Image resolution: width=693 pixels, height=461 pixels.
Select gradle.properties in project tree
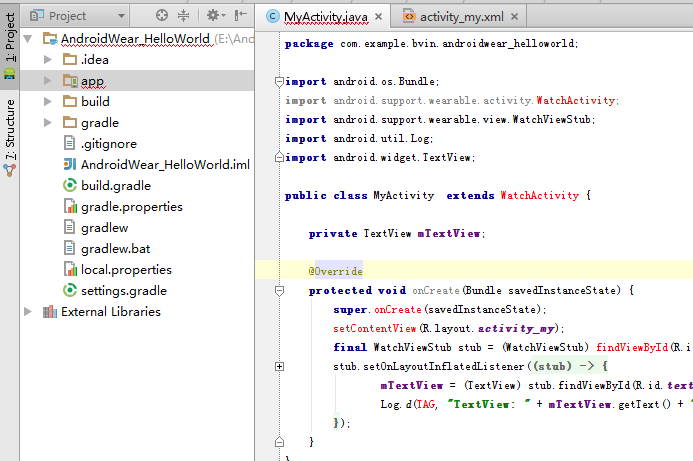click(x=132, y=207)
